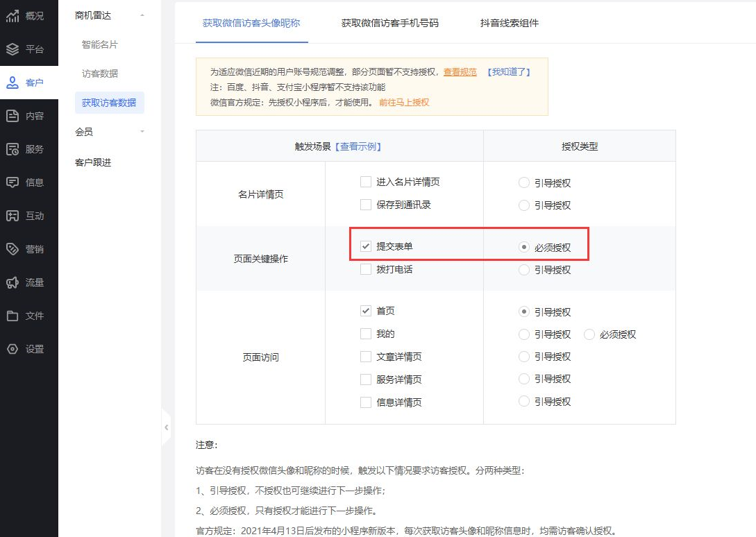The image size is (756, 537).
Task: Select 引导授权 radio for 我的 row
Action: pyautogui.click(x=524, y=334)
